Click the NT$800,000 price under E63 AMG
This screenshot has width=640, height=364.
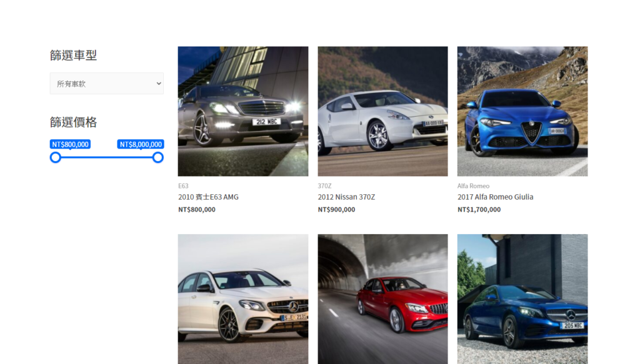(x=197, y=210)
